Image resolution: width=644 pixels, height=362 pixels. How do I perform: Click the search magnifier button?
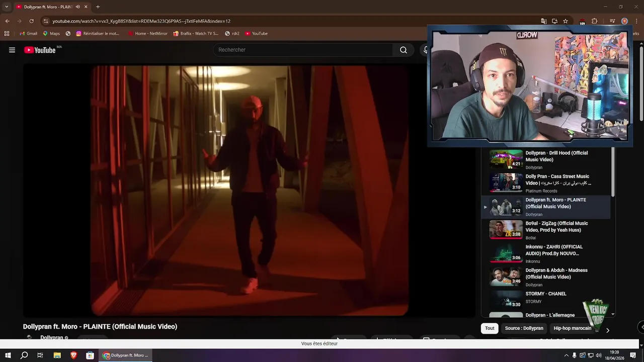coord(403,50)
